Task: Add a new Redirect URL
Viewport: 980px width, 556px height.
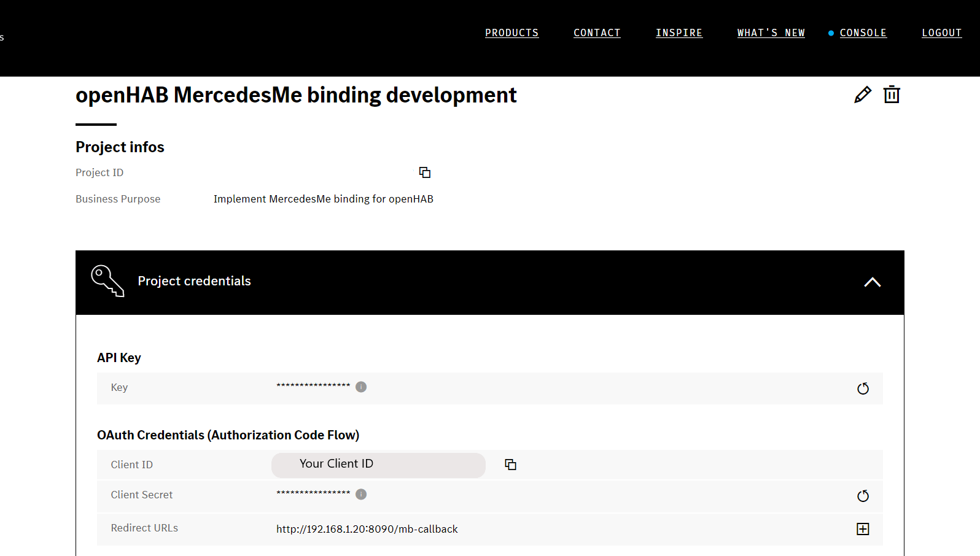Action: point(863,529)
